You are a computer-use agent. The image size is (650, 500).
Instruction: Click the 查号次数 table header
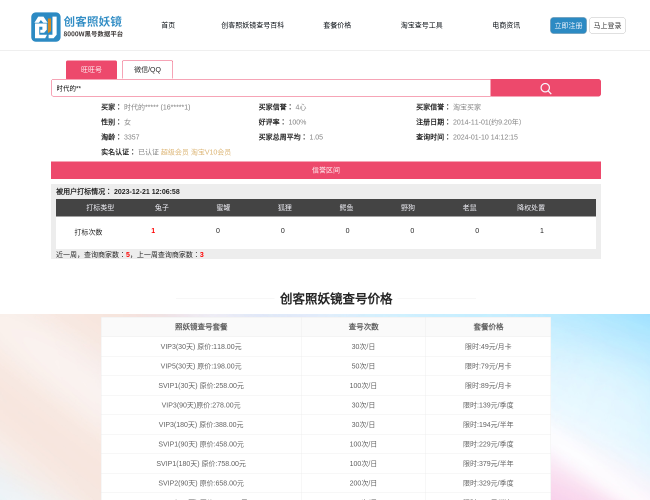363,327
